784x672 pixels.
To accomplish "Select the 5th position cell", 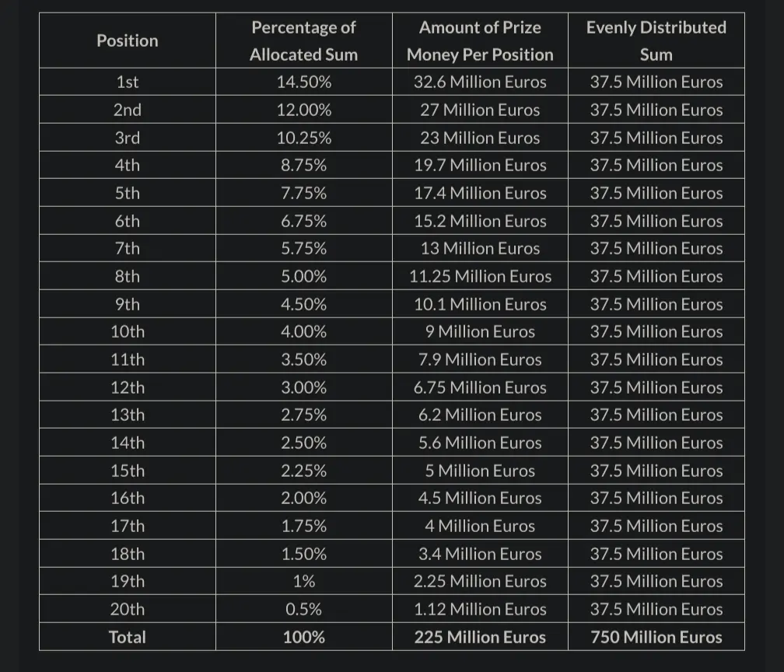I will pos(128,193).
